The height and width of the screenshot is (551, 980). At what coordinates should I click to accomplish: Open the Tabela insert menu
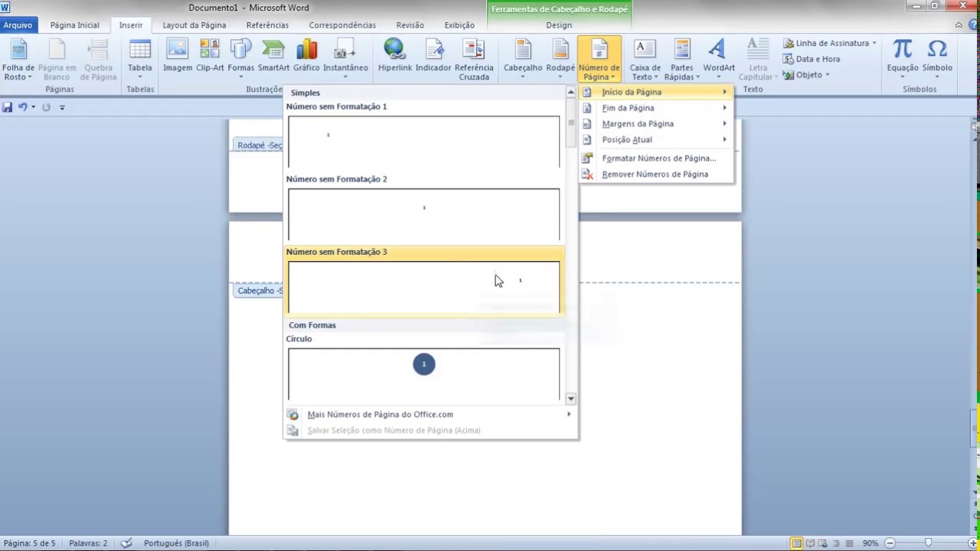(140, 60)
